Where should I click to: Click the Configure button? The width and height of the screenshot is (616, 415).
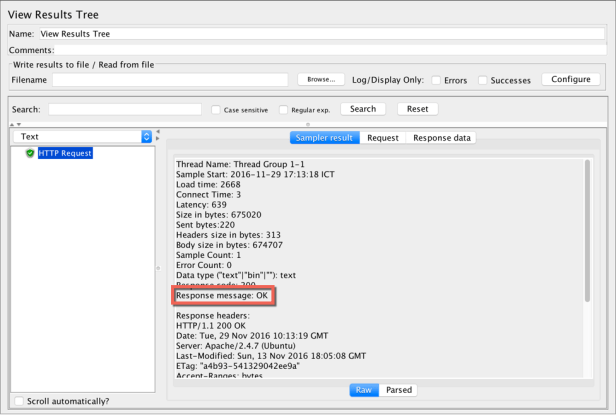click(572, 79)
